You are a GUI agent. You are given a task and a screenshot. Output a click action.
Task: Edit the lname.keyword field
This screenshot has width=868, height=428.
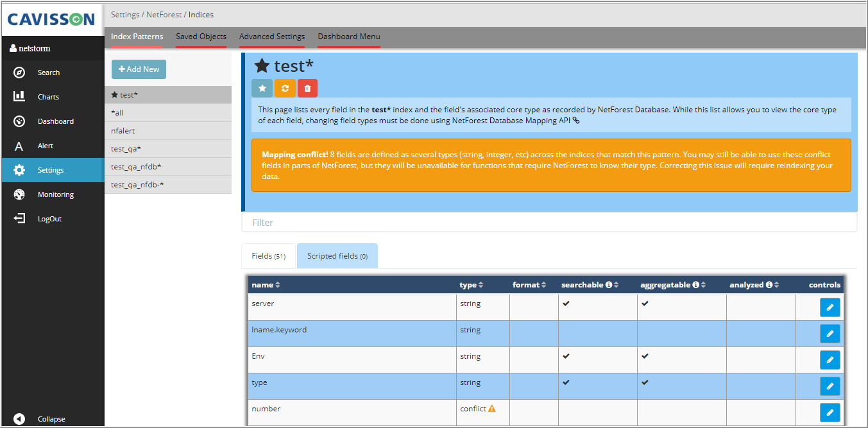pos(830,334)
